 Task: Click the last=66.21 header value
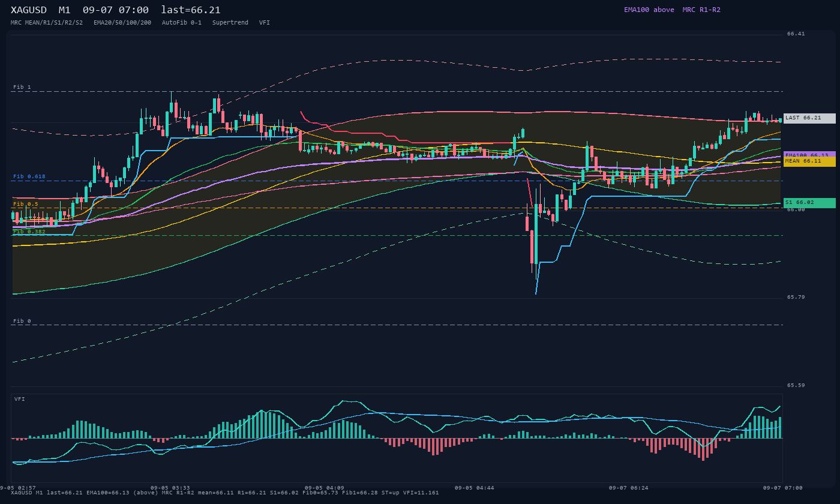(x=191, y=10)
